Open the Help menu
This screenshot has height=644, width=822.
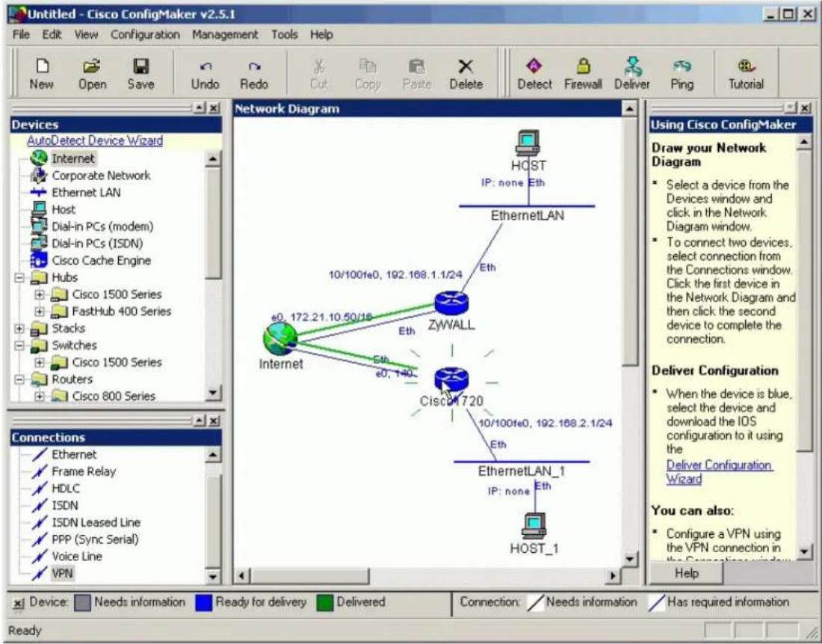pyautogui.click(x=321, y=34)
